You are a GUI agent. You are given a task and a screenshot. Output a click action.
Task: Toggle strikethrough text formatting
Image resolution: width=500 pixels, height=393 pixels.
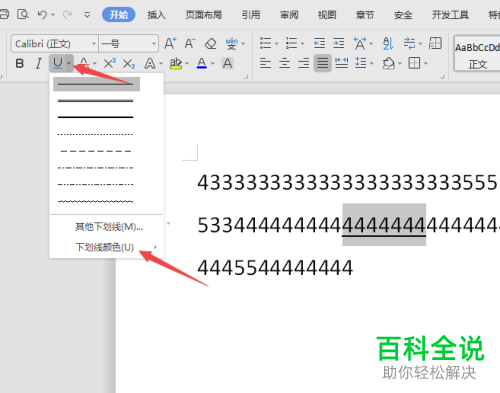pos(84,63)
